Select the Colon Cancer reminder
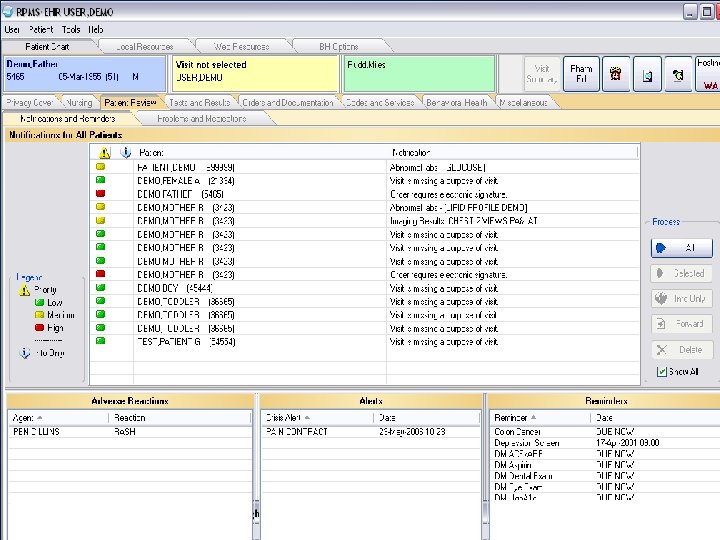 click(x=605, y=432)
